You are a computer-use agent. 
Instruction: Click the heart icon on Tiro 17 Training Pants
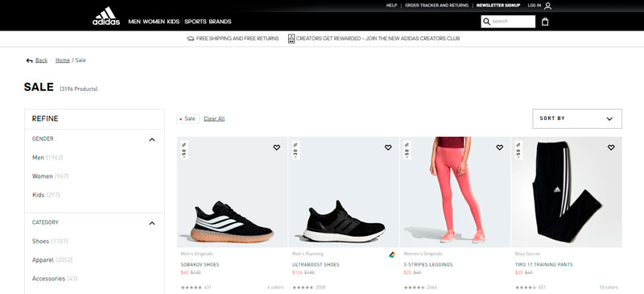click(611, 147)
